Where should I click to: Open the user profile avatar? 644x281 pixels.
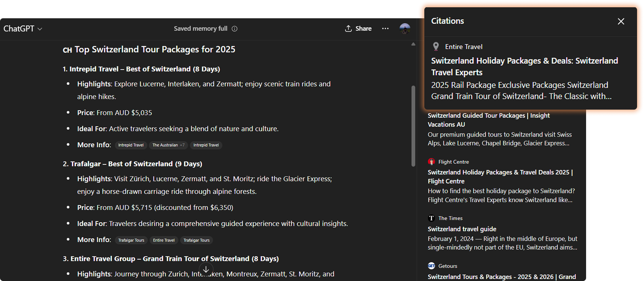pos(405,29)
